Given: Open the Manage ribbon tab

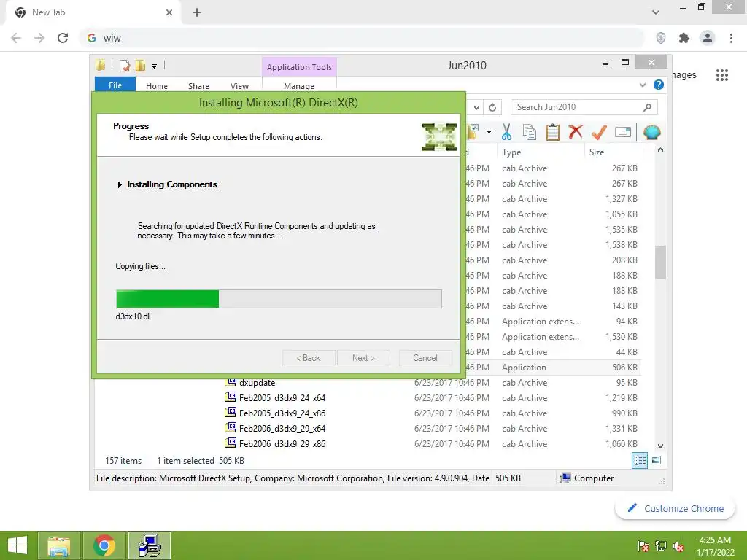Looking at the screenshot, I should (x=299, y=86).
